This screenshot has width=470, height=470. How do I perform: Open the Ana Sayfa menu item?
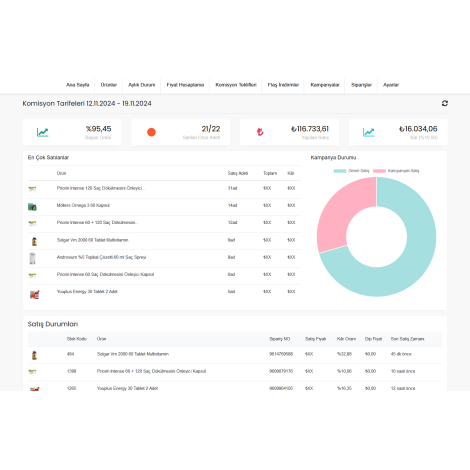pos(77,85)
